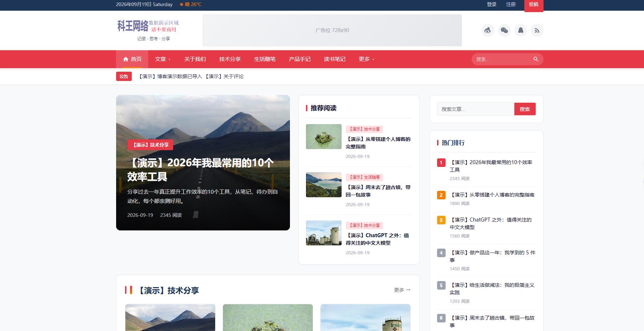Open the RSS feed icon
The width and height of the screenshot is (644, 331).
click(x=537, y=30)
